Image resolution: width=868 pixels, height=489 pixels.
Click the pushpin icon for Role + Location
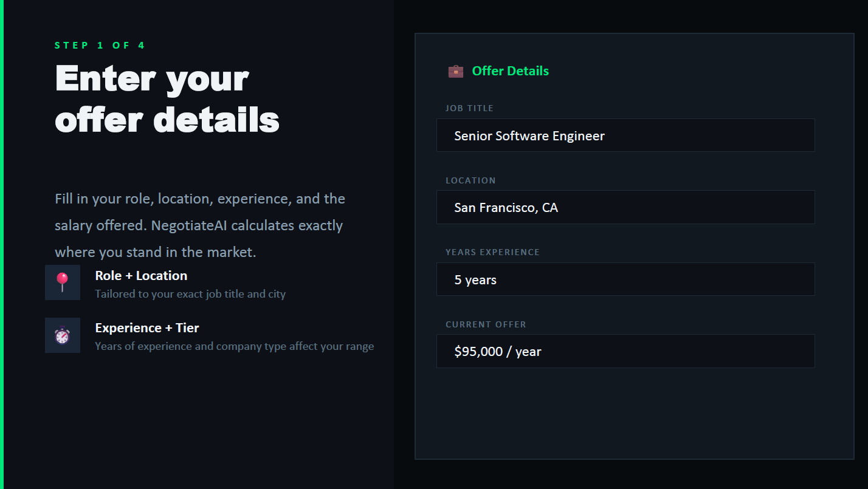tap(63, 282)
